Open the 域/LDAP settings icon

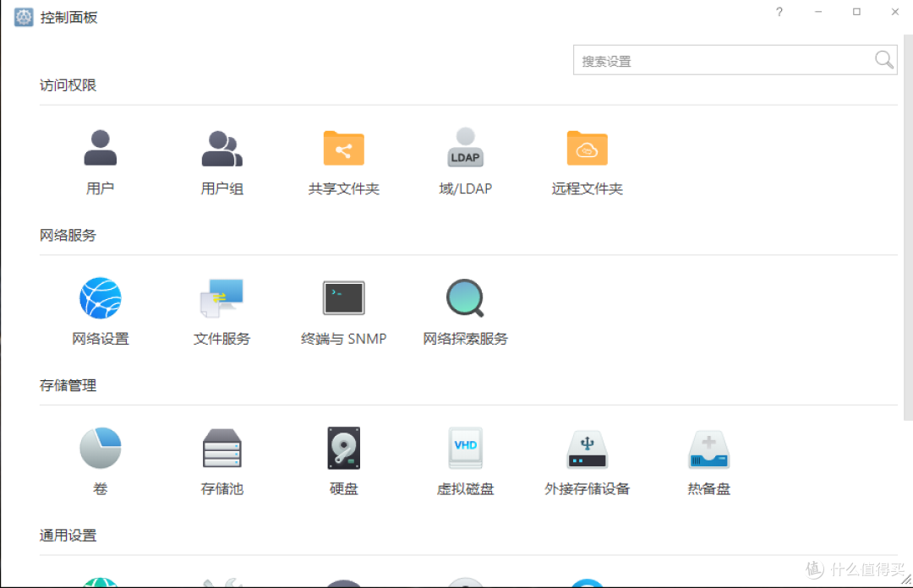pyautogui.click(x=465, y=147)
